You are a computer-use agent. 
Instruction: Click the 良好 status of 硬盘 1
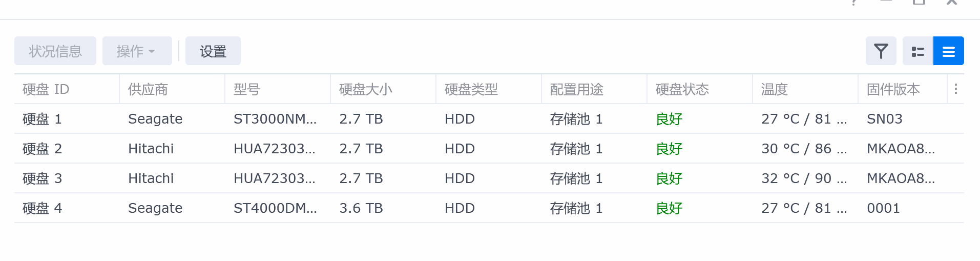click(x=669, y=119)
